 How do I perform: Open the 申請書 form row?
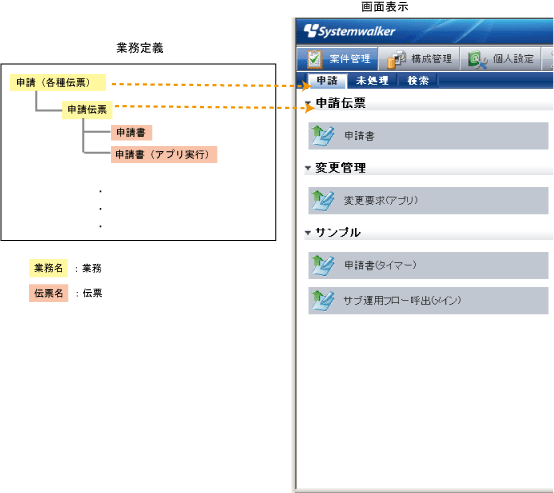click(428, 136)
